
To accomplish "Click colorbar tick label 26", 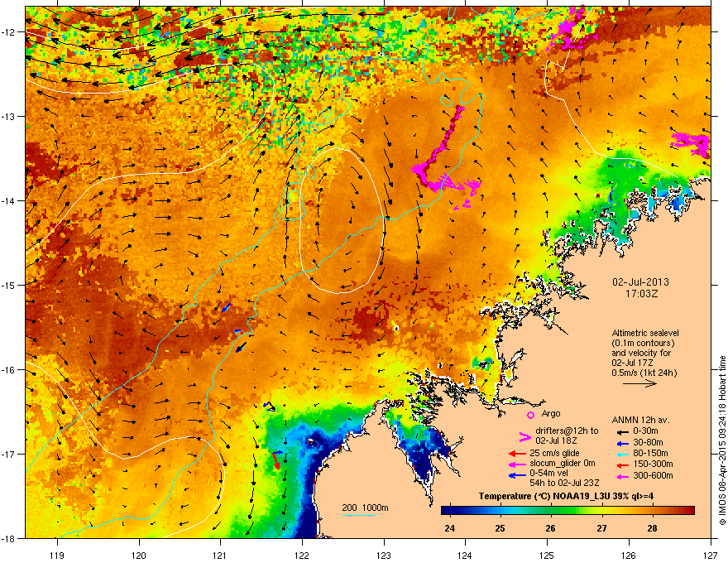I will [x=551, y=528].
